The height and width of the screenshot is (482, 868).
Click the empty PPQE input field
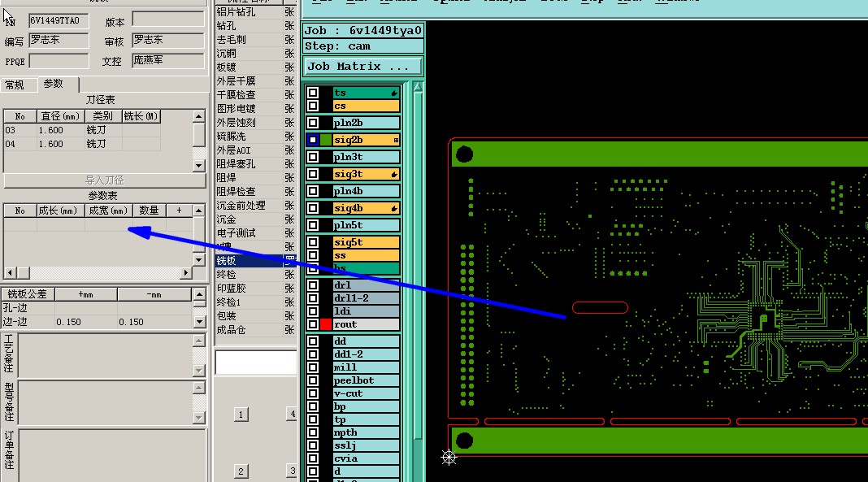(x=59, y=61)
